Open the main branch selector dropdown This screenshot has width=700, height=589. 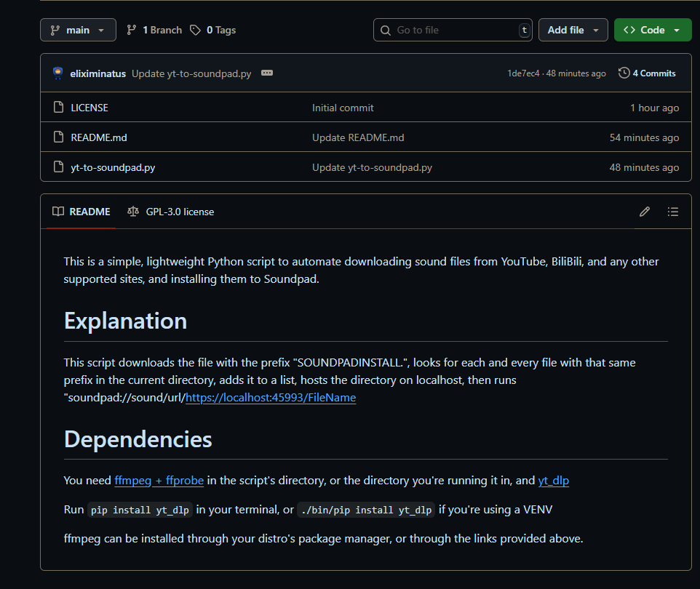pos(78,30)
